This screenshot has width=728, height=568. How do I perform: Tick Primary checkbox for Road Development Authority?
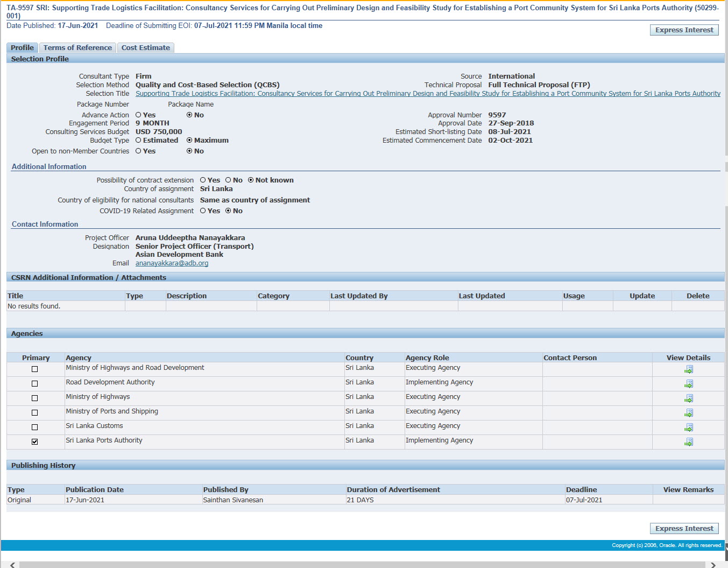[35, 384]
